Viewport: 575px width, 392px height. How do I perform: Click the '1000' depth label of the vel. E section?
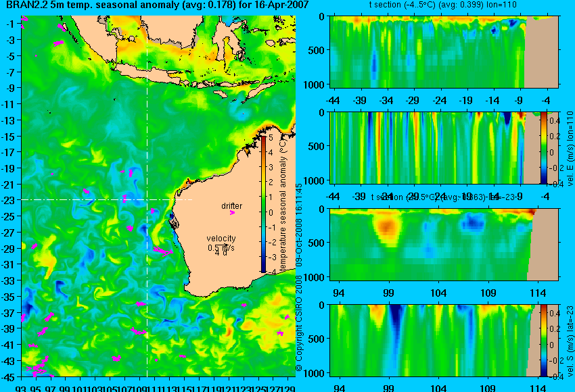coord(313,180)
